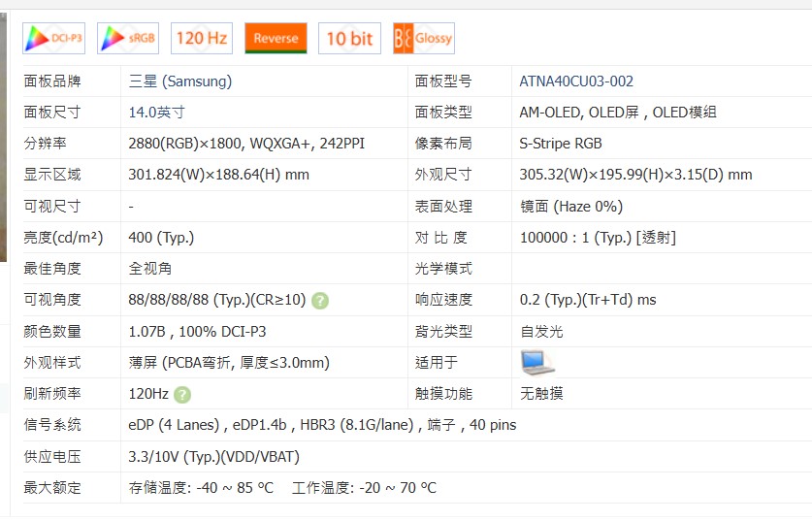Screen dimensions: 812x521
Task: Click the orange Reverse badge
Action: pos(276,39)
